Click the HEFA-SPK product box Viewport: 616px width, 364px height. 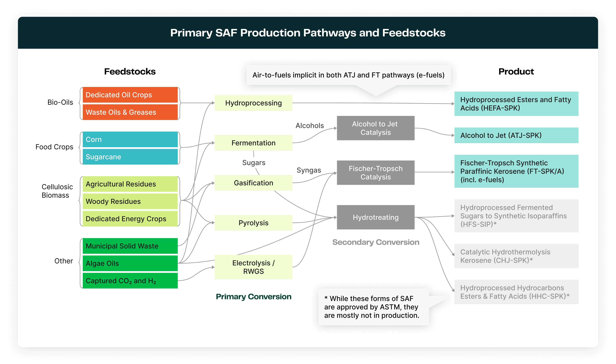(516, 104)
